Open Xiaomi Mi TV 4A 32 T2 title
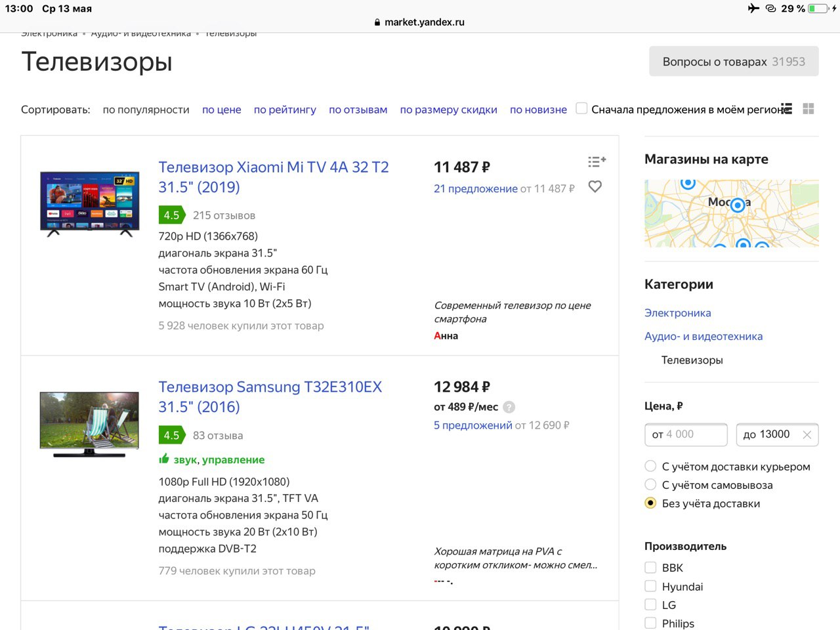Image resolution: width=840 pixels, height=630 pixels. 274,177
